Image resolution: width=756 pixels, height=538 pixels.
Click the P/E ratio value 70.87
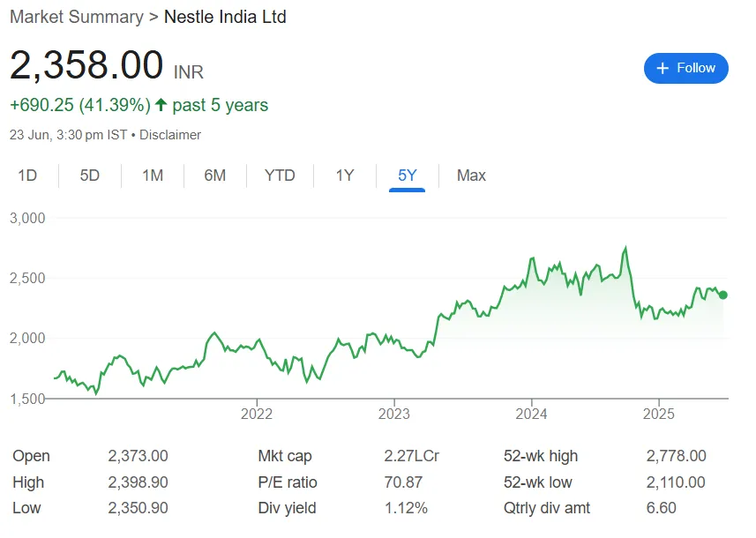pos(403,482)
